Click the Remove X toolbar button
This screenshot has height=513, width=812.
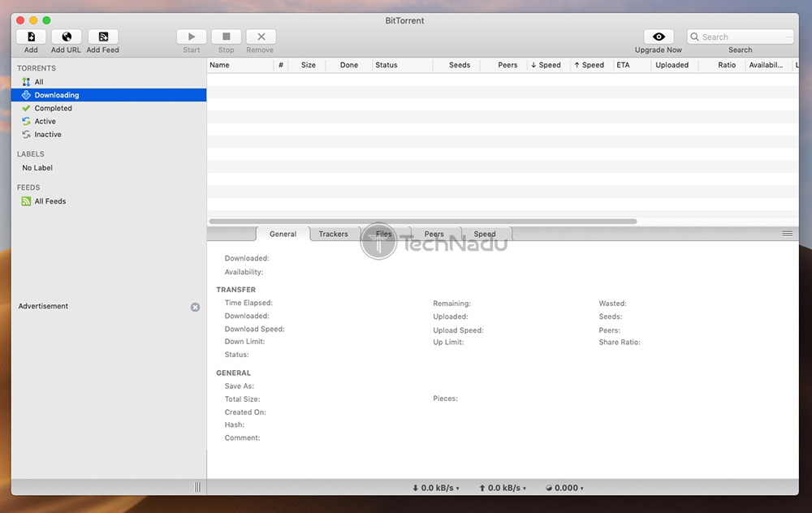tap(261, 37)
